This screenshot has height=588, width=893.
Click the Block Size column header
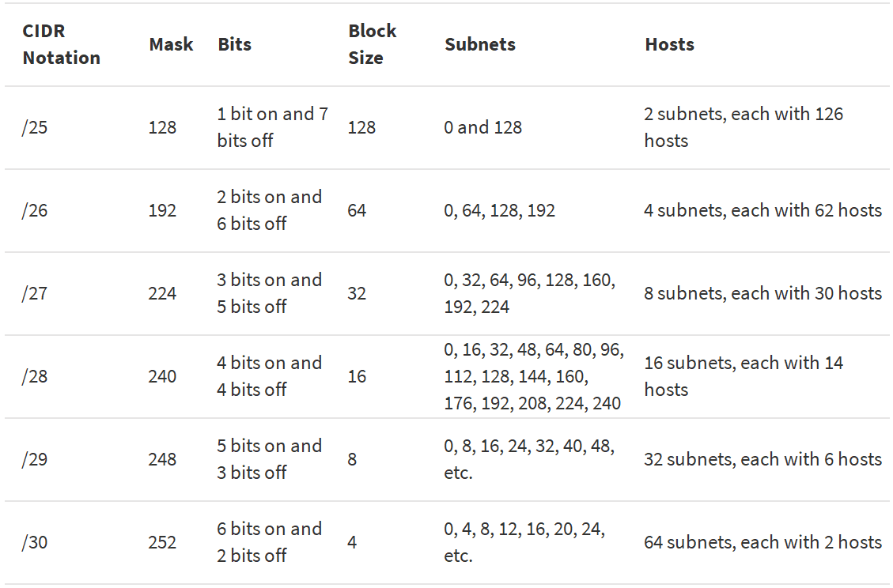click(x=372, y=44)
